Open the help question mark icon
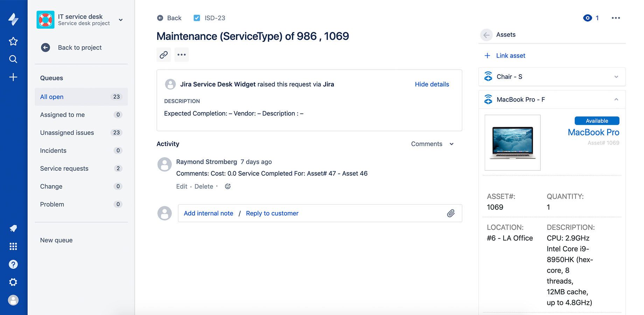644x315 pixels. 13,264
